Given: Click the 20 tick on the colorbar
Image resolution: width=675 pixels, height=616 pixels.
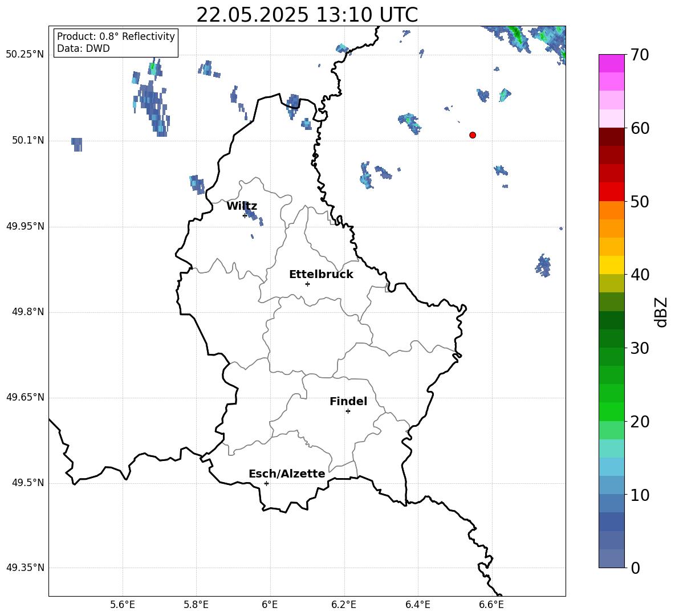Looking at the screenshot, I should click(640, 422).
